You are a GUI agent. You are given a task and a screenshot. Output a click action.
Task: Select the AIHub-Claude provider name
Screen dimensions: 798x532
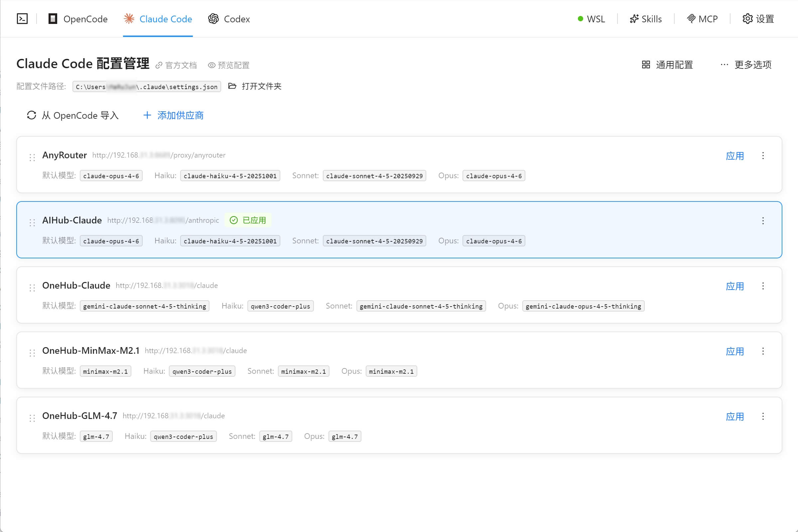tap(72, 220)
